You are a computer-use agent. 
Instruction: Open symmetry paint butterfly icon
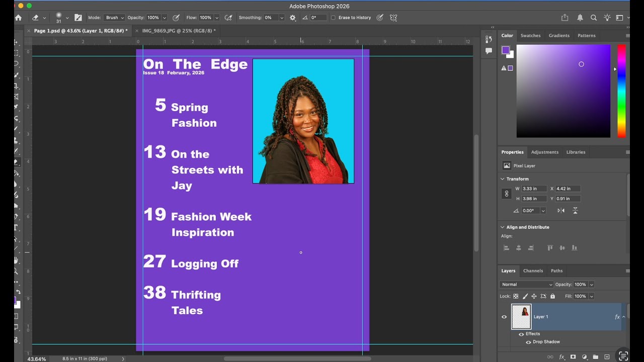point(393,18)
